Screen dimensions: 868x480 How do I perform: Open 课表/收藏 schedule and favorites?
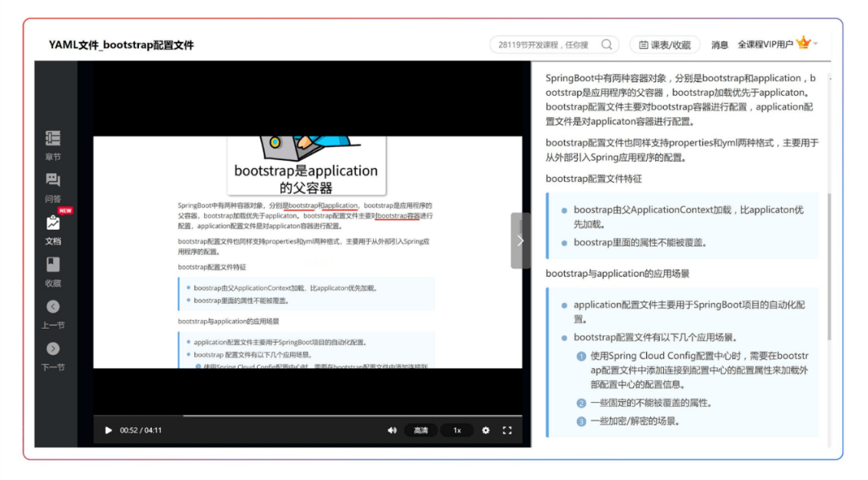click(x=665, y=45)
